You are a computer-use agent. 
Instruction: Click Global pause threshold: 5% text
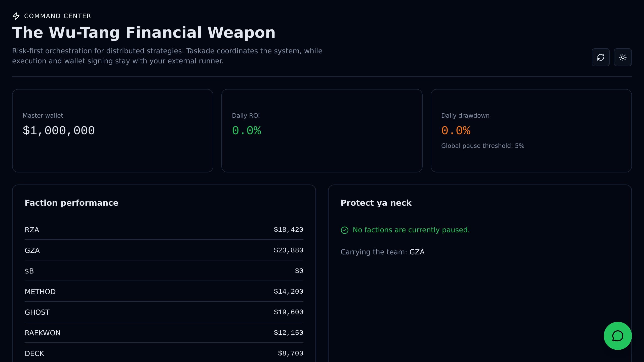point(482,146)
